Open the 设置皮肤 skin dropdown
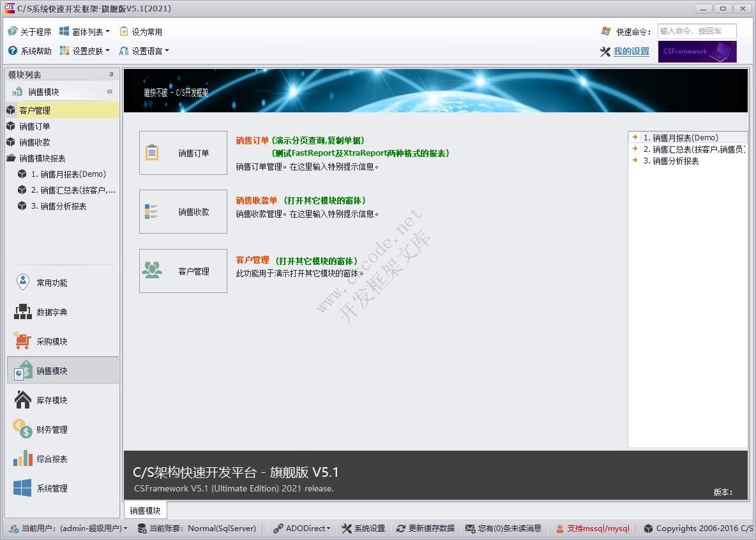 tap(84, 50)
